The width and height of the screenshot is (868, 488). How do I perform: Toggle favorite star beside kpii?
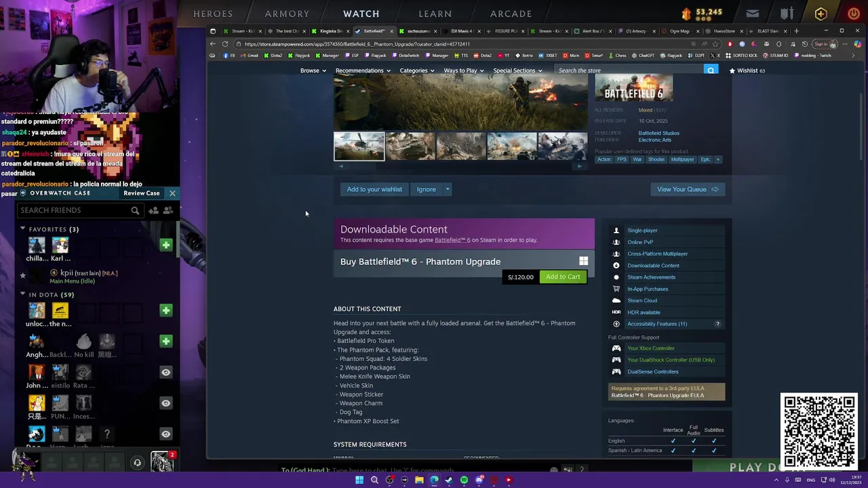coord(22,276)
